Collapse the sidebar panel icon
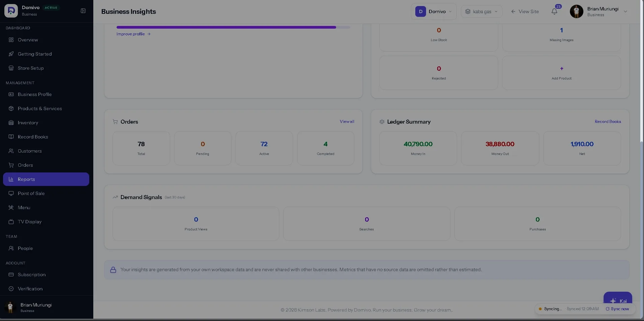The width and height of the screenshot is (644, 321). (x=83, y=11)
